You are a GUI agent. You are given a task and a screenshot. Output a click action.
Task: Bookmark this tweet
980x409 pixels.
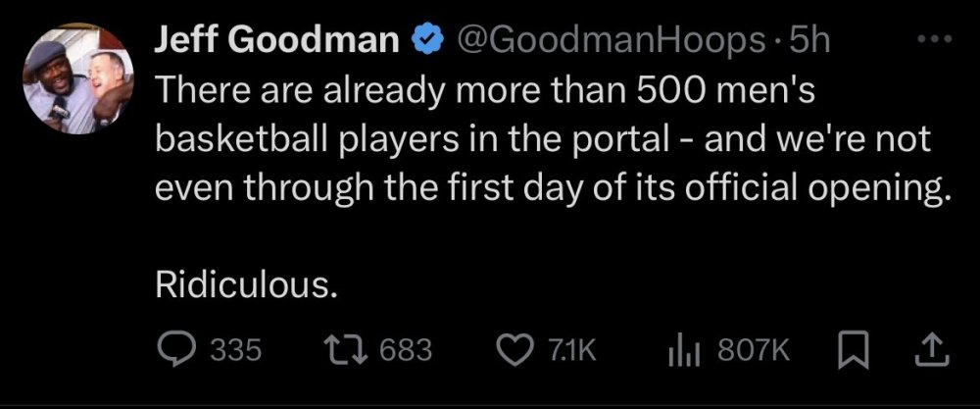pos(855,349)
